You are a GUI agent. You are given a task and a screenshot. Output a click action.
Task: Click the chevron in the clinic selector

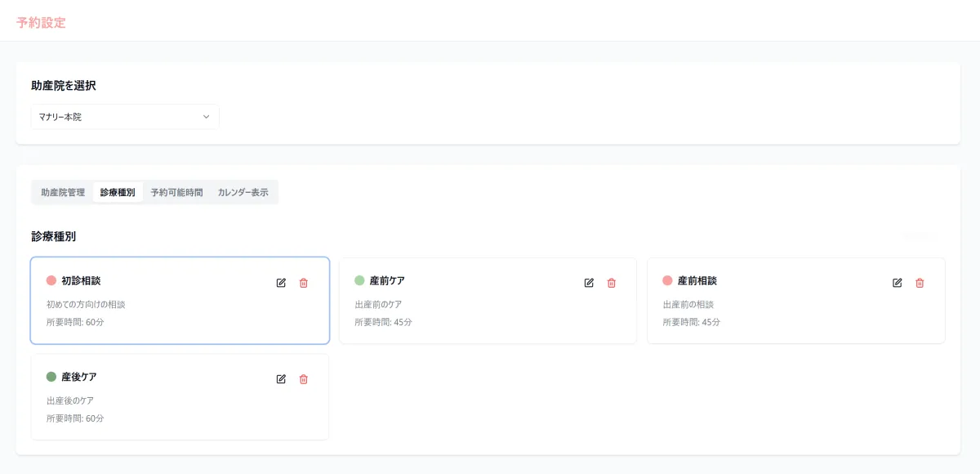[206, 117]
